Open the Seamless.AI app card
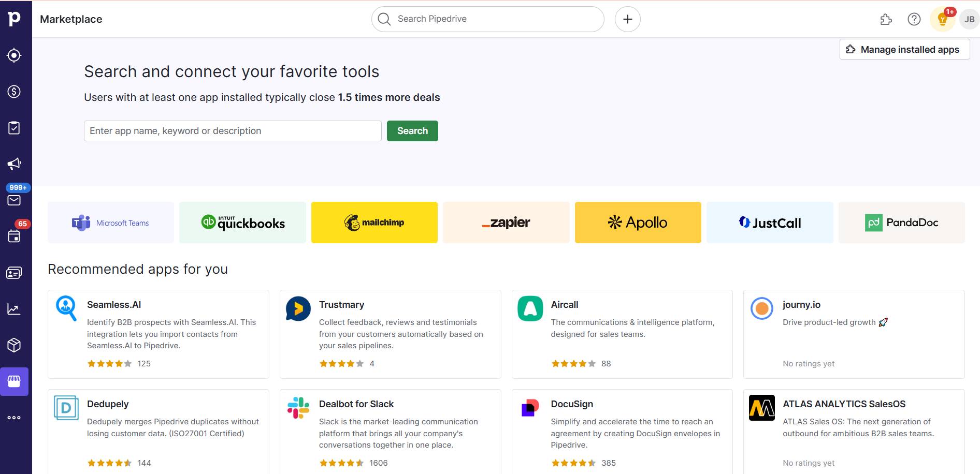The image size is (980, 474). [158, 333]
